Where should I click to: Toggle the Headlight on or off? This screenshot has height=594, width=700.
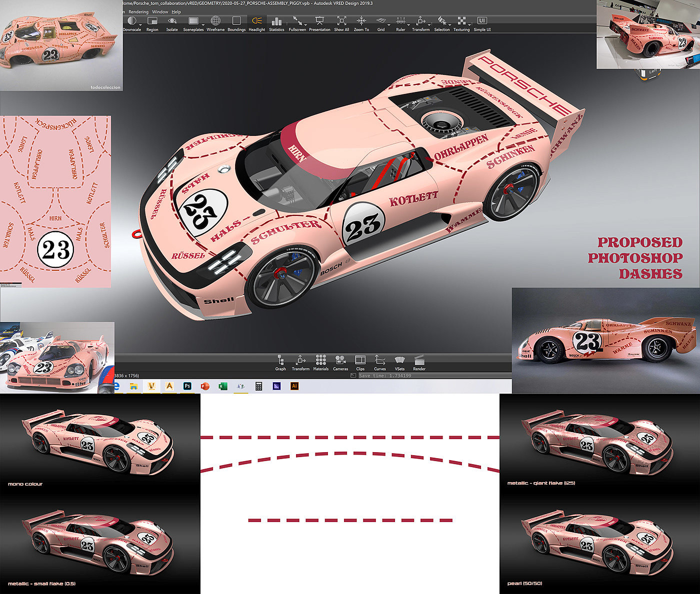pyautogui.click(x=257, y=21)
